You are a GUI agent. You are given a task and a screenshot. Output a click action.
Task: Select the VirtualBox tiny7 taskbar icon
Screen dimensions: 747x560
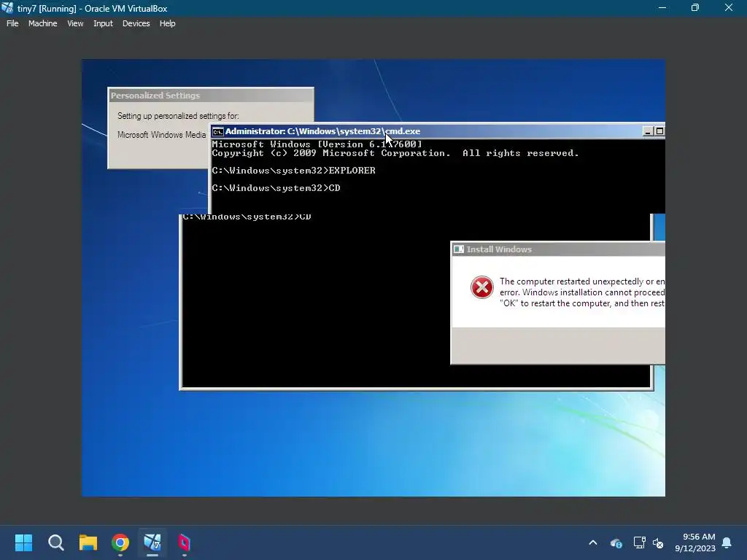point(152,542)
